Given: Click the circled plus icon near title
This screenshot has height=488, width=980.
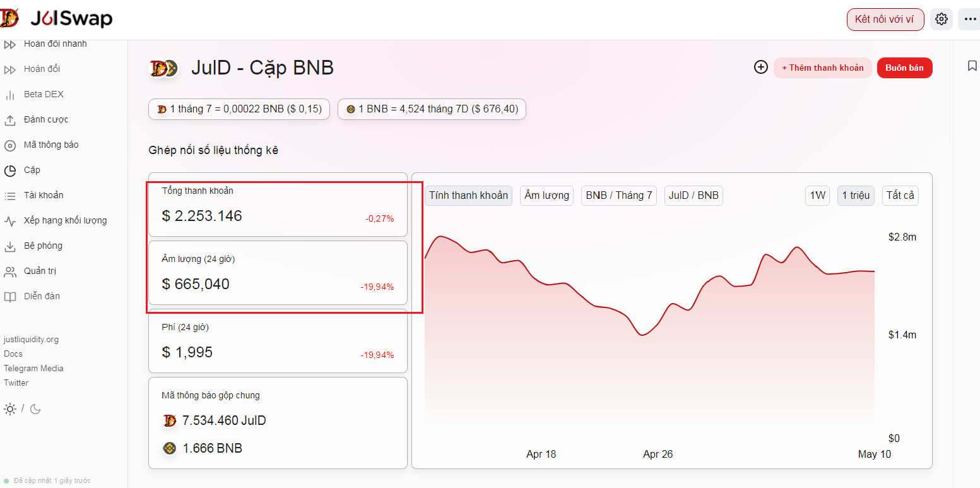Looking at the screenshot, I should (x=761, y=68).
